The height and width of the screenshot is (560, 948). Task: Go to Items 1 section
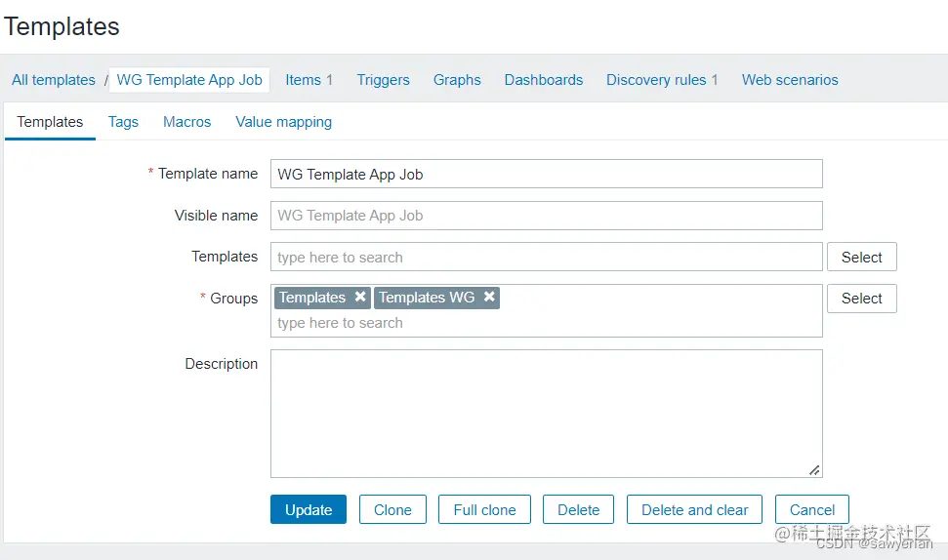pyautogui.click(x=309, y=80)
